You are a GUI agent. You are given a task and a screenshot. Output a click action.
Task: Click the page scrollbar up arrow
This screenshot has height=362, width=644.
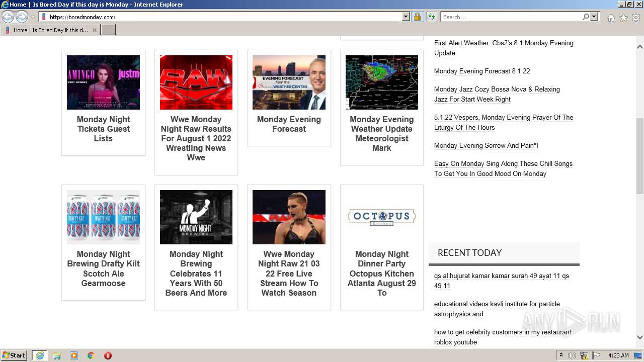pyautogui.click(x=639, y=47)
